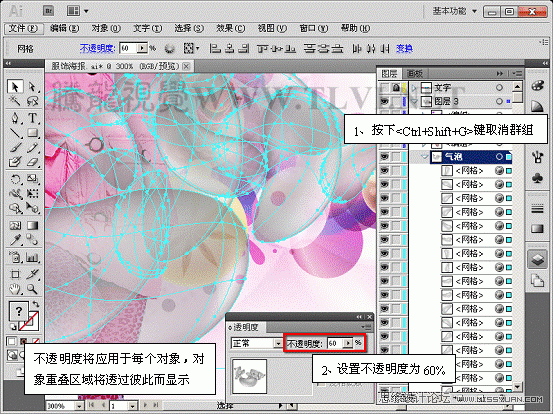Click target circle of 文字 layer
The height and width of the screenshot is (414, 553).
click(499, 87)
